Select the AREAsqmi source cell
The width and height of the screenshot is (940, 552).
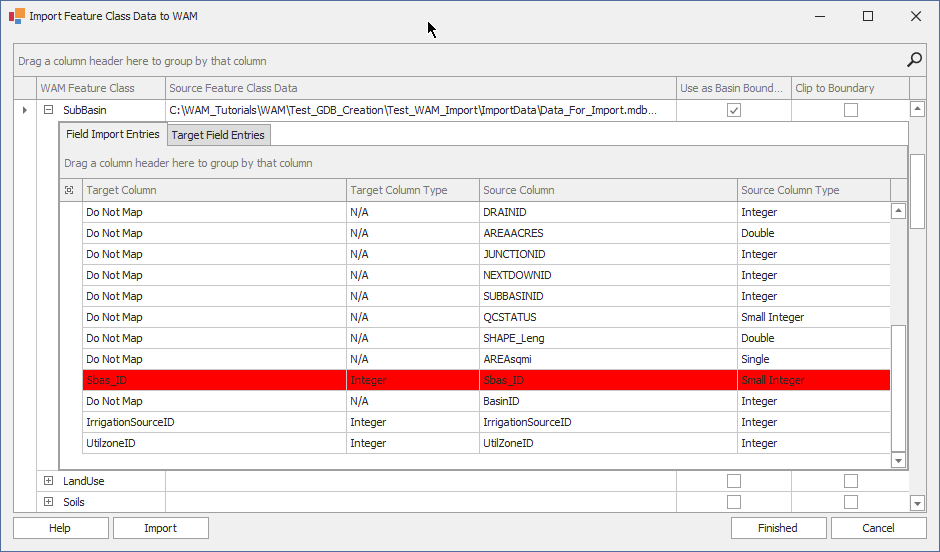[608, 359]
